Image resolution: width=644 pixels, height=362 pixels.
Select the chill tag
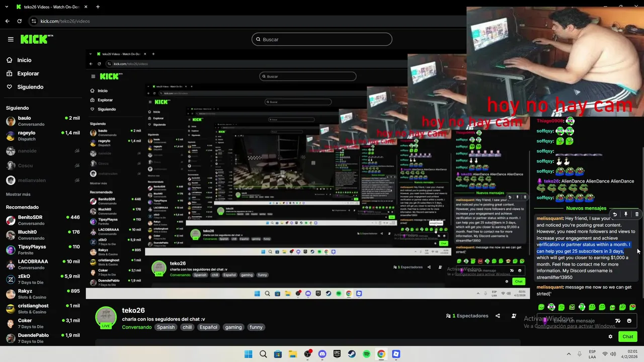(187, 327)
